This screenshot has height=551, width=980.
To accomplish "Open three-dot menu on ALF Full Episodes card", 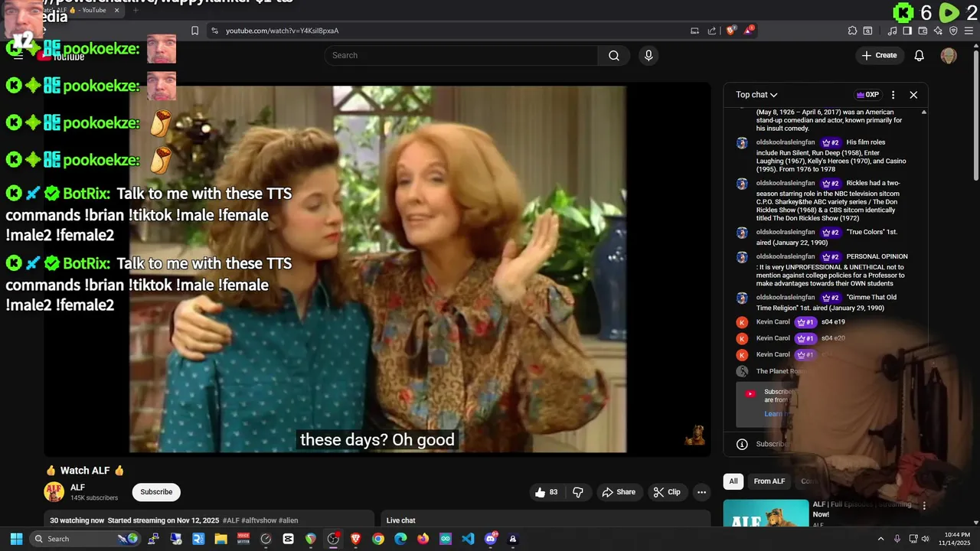I will [924, 506].
